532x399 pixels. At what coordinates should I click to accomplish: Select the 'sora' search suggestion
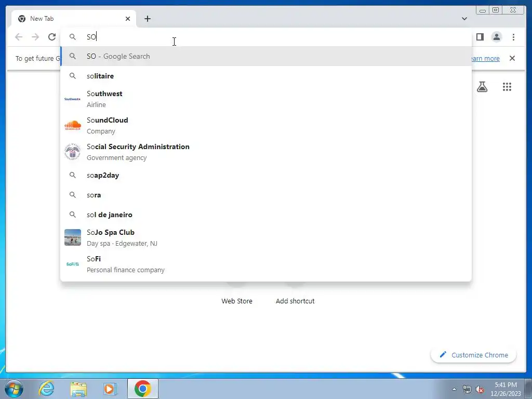[265, 195]
